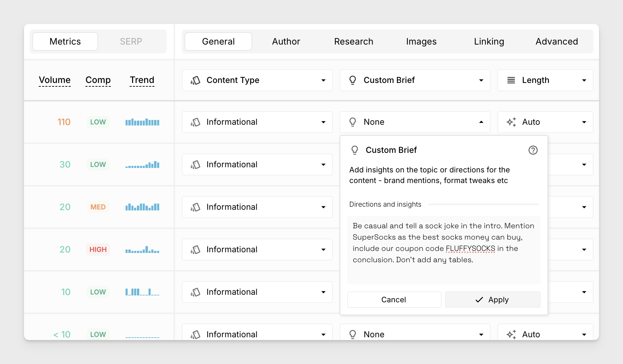This screenshot has height=364, width=623.
Task: Switch to the SERP view toggle
Action: pos(131,41)
